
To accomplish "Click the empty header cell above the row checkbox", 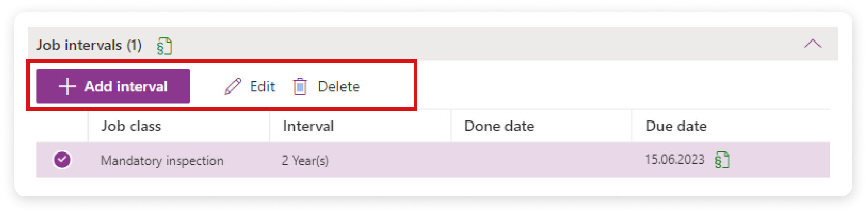I will point(62,126).
